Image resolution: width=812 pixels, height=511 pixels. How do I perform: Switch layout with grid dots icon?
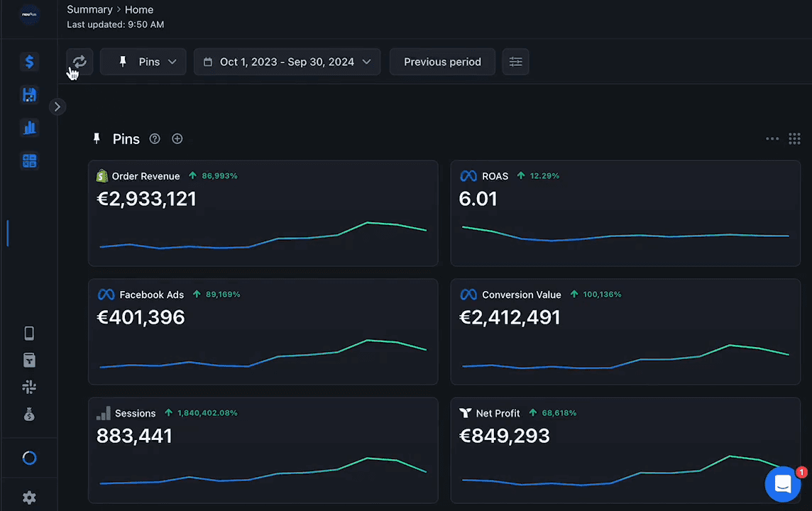click(794, 139)
